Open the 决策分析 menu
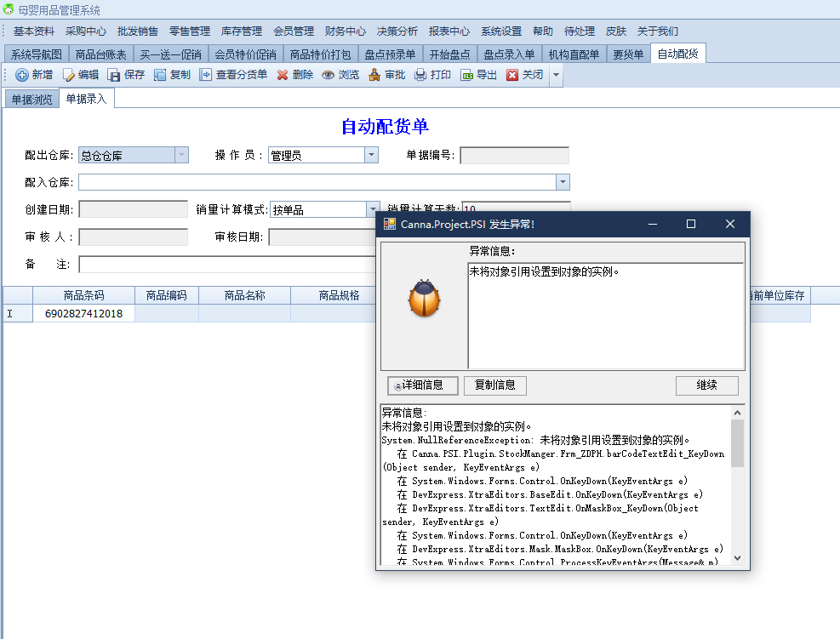This screenshot has width=840, height=639. [x=397, y=31]
